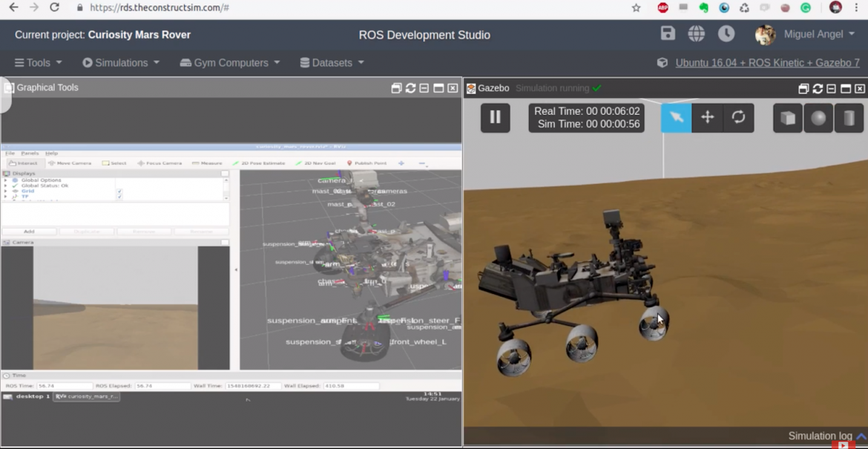Image resolution: width=868 pixels, height=449 pixels.
Task: Expand the Global Options tree item
Action: [x=6, y=180]
